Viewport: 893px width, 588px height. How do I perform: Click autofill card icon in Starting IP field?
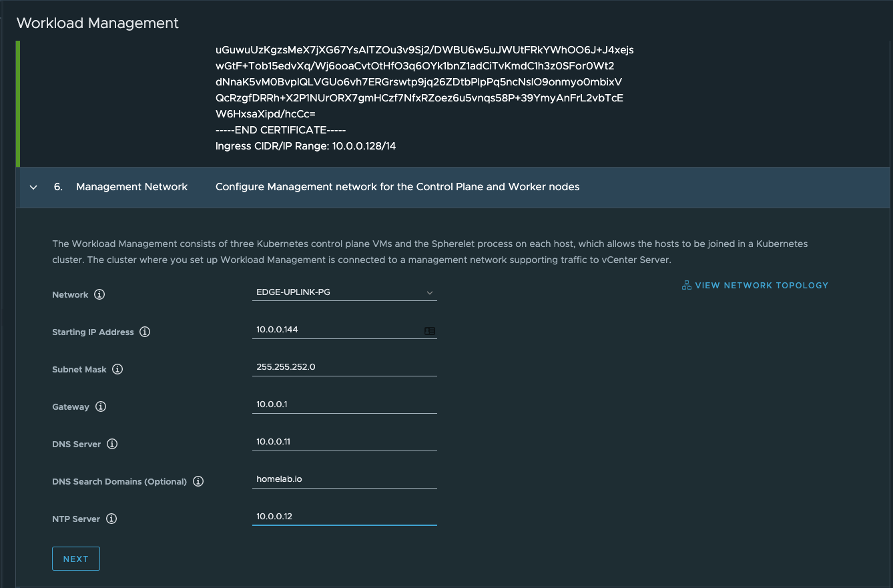[429, 330]
